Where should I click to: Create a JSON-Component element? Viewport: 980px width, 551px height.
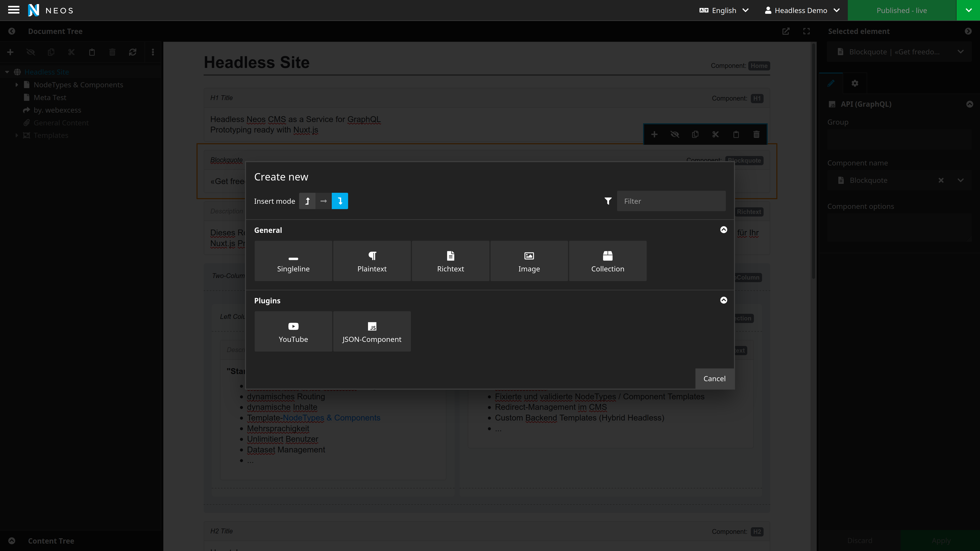(372, 331)
